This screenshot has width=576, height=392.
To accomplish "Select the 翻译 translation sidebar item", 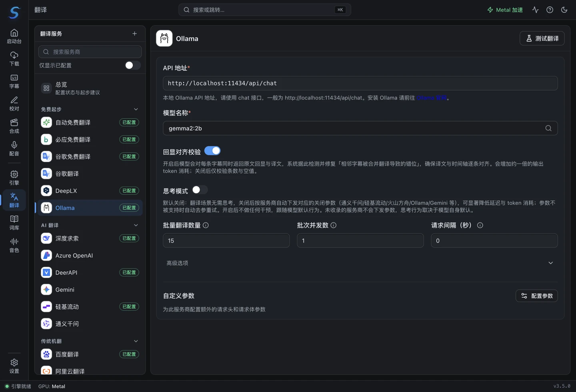I will tap(14, 200).
